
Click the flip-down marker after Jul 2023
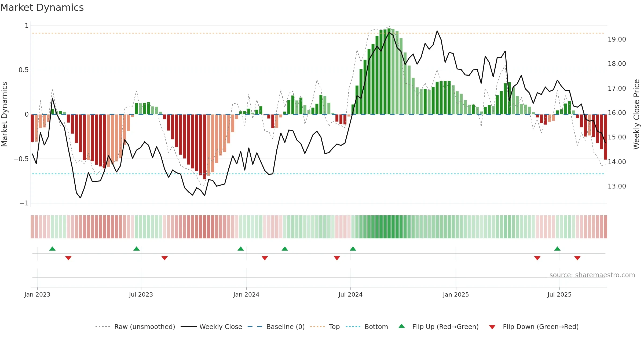(164, 258)
